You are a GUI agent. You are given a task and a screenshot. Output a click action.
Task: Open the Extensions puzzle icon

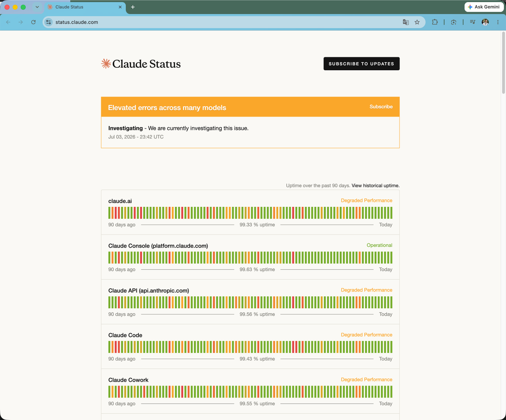point(435,22)
